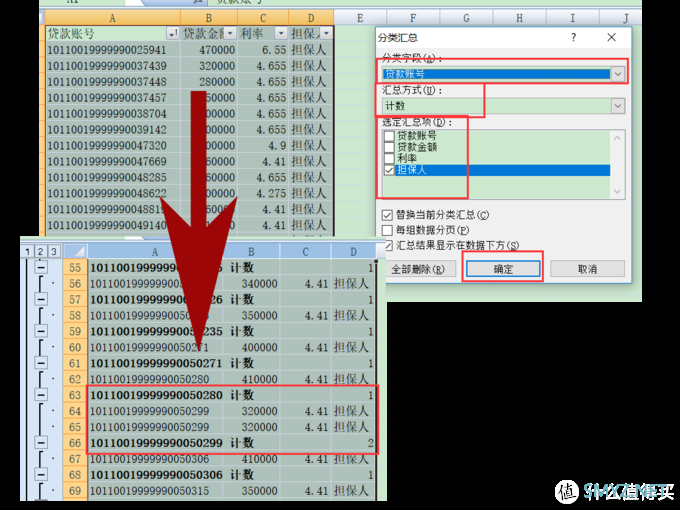Open the 贷款金额 column filter arrow
The width and height of the screenshot is (680, 510).
click(x=230, y=33)
